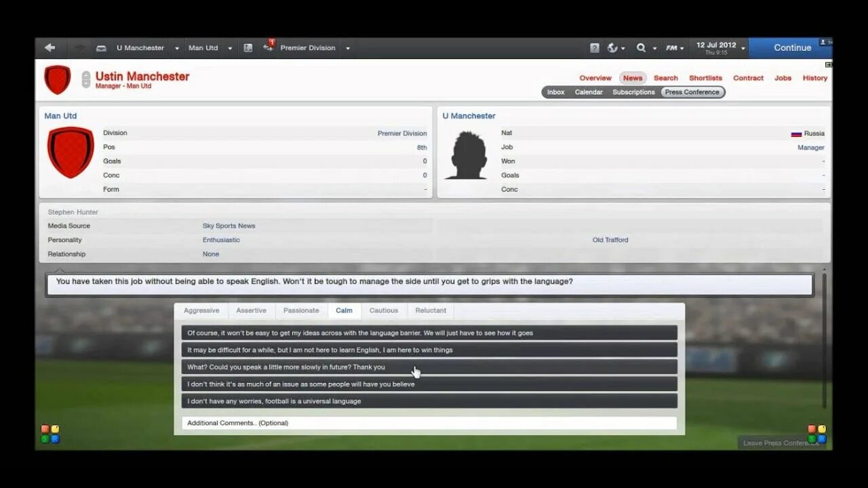Open the world globe icon
The image size is (868, 488).
coord(613,48)
